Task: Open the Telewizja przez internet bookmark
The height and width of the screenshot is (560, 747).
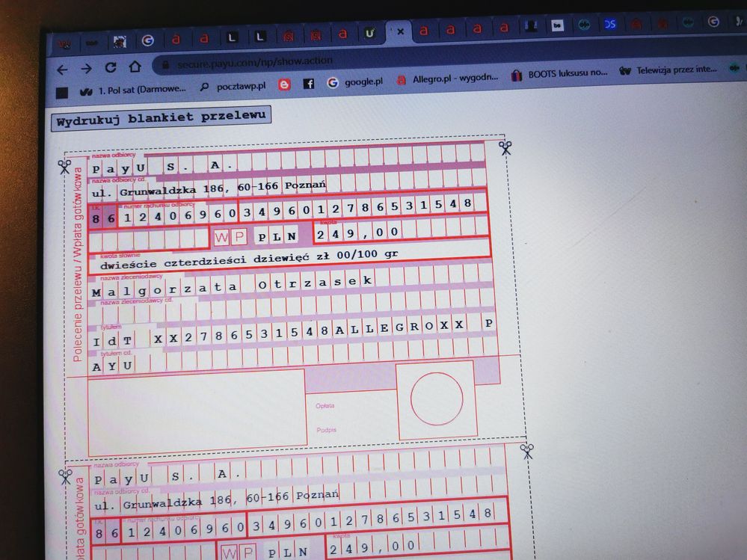Action: 669,72
